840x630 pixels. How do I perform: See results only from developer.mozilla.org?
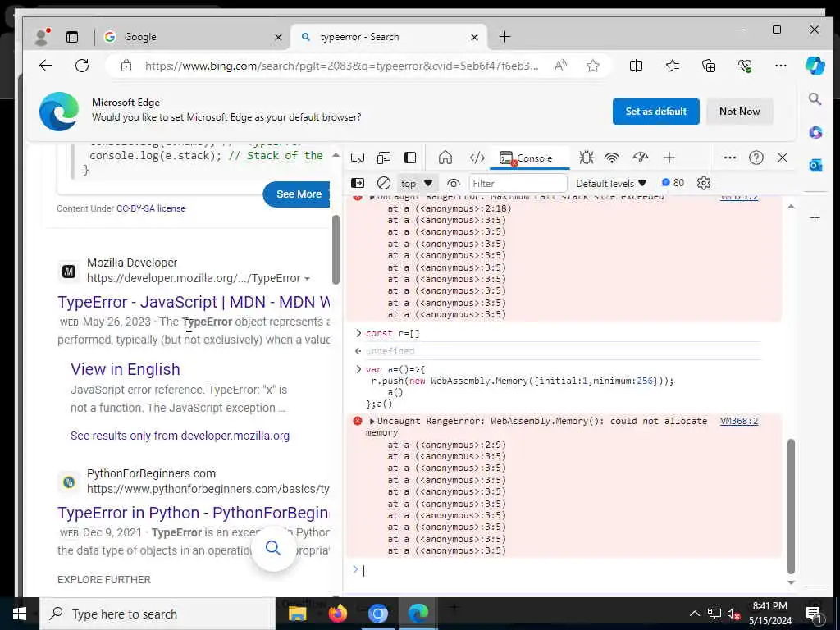[180, 436]
